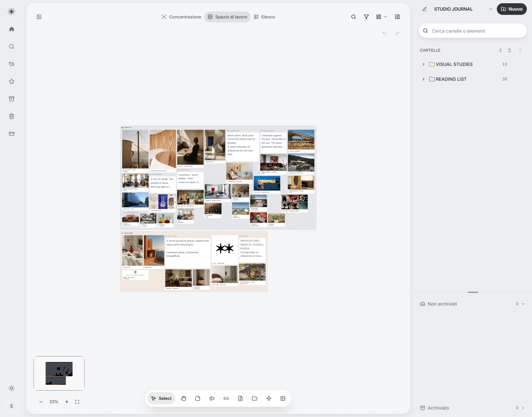Switch to Concentrazione view
Screen dimensions: 532x417
pos(181,17)
